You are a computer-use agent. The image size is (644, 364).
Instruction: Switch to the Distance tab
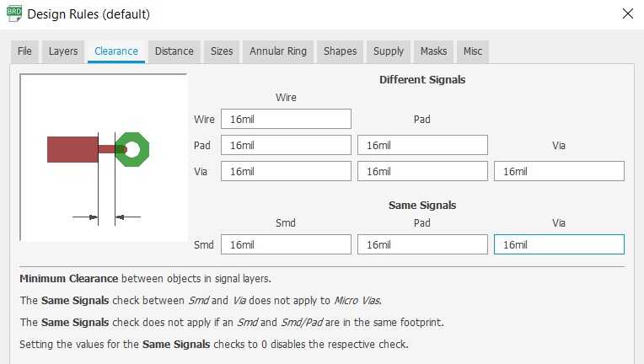pos(174,51)
